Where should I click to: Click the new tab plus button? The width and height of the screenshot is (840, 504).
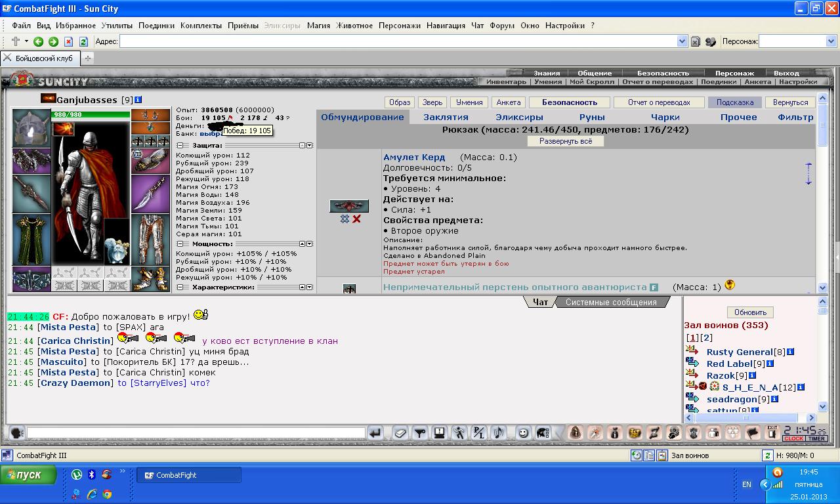(x=88, y=58)
